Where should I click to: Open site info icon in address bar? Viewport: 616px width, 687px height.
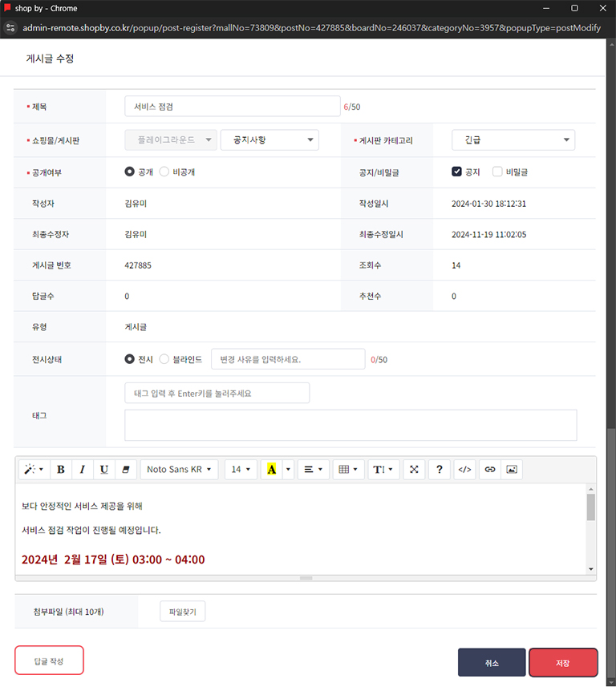click(10, 27)
